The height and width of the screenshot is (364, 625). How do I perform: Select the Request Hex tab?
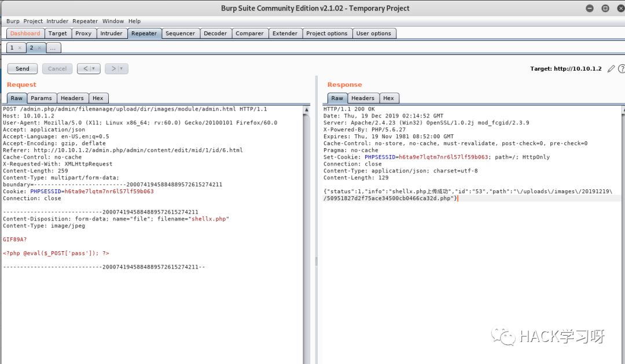coord(98,98)
